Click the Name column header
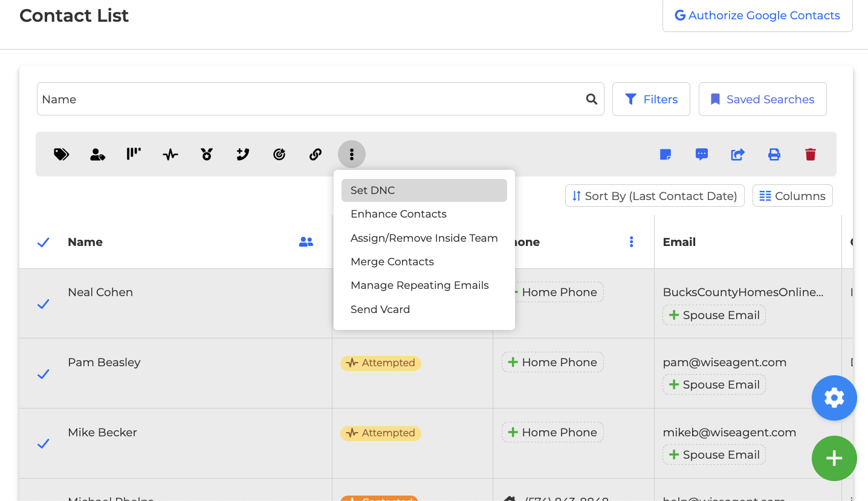The image size is (868, 501). point(85,242)
